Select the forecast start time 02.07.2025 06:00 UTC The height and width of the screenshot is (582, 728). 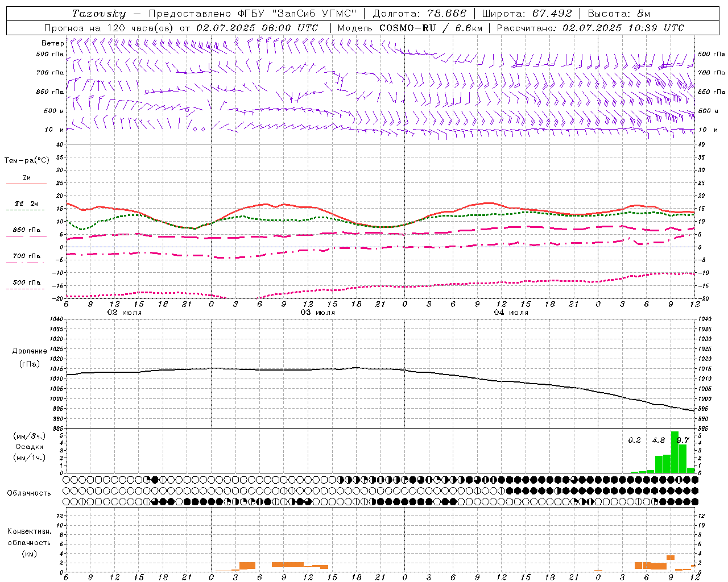(257, 28)
